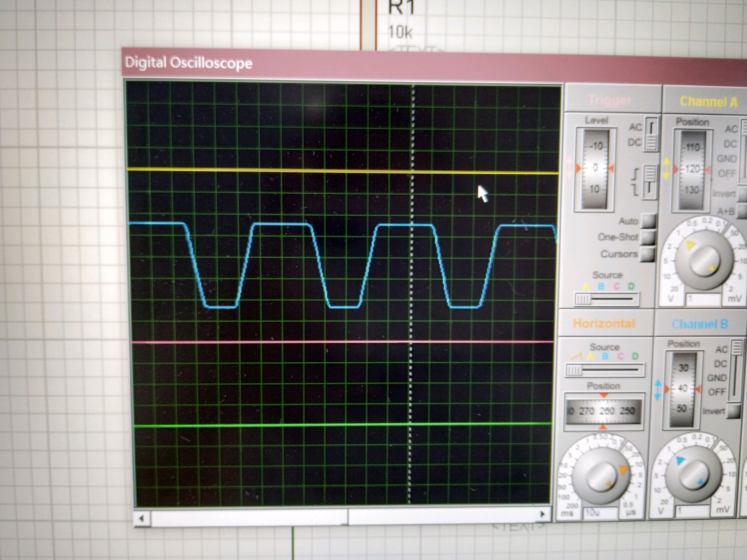Viewport: 747px width, 560px height.
Task: Click Channel A volts-per-division knob
Action: [705, 260]
